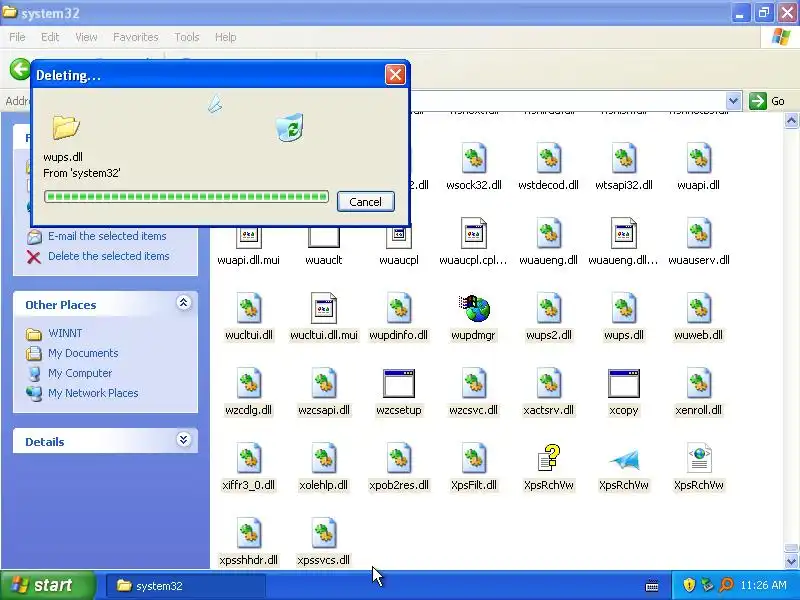Select the wzcsvc.dll file icon
800x600 pixels.
474,383
